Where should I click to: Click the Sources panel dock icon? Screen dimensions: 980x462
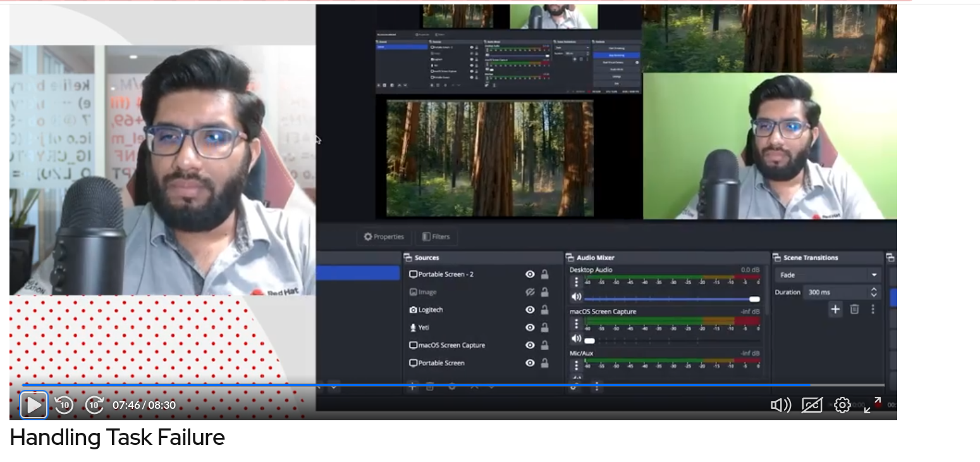point(408,258)
